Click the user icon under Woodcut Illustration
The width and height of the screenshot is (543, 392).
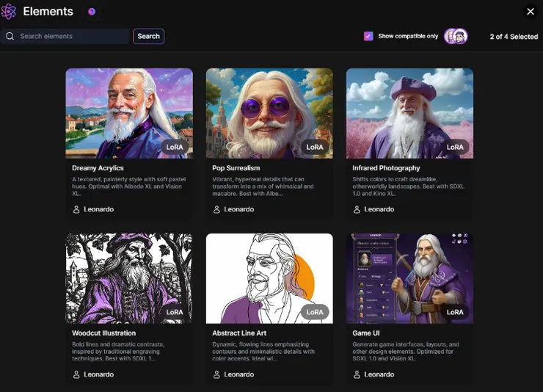(x=76, y=374)
